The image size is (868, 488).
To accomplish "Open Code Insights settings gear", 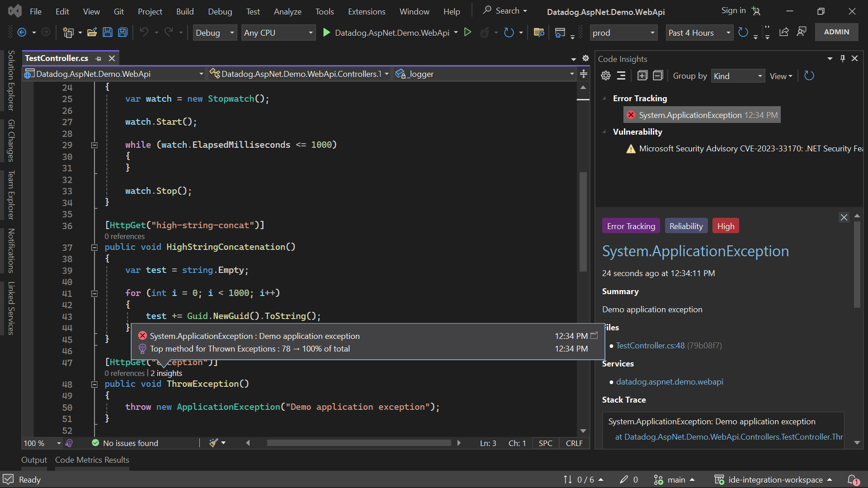I will [606, 76].
